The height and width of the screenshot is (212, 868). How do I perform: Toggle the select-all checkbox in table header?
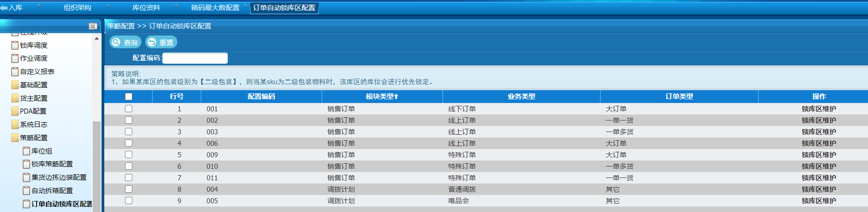129,97
